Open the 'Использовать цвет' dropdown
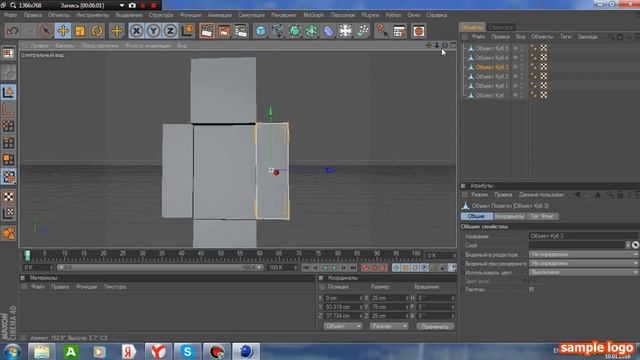The width and height of the screenshot is (640, 360). coord(584,272)
